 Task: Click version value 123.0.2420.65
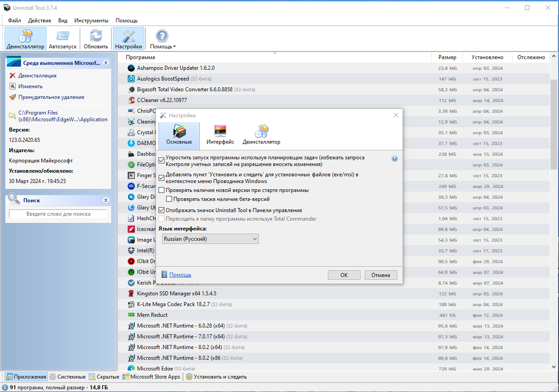[x=25, y=140]
